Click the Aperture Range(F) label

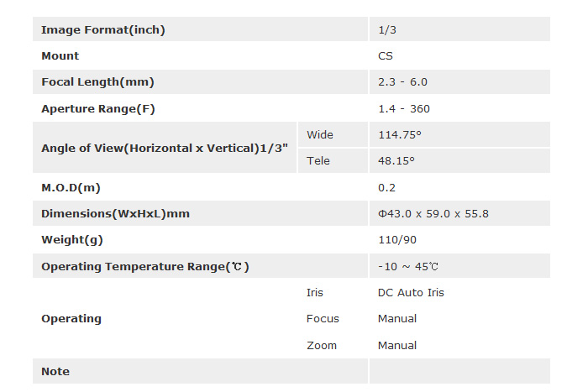[x=98, y=109]
